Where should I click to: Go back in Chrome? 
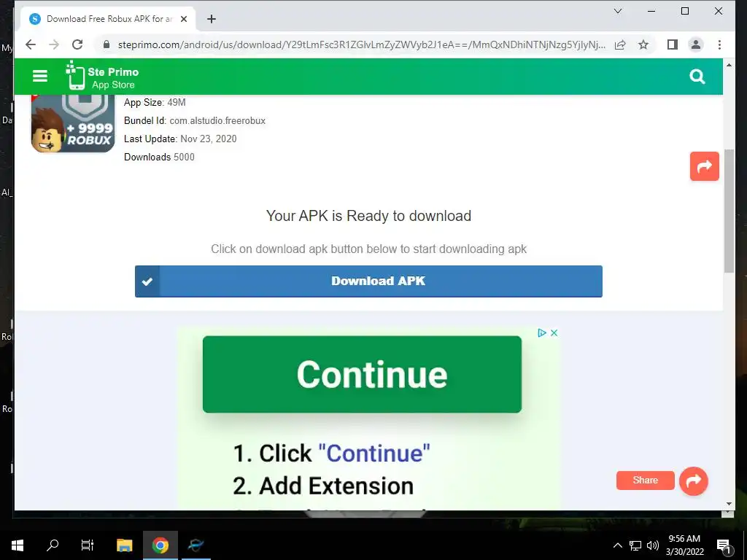pos(31,44)
